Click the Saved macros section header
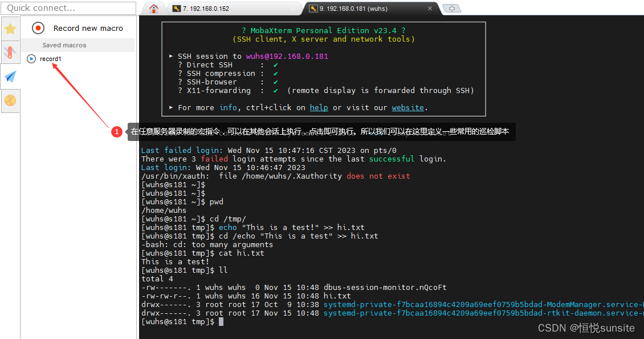 tap(64, 45)
